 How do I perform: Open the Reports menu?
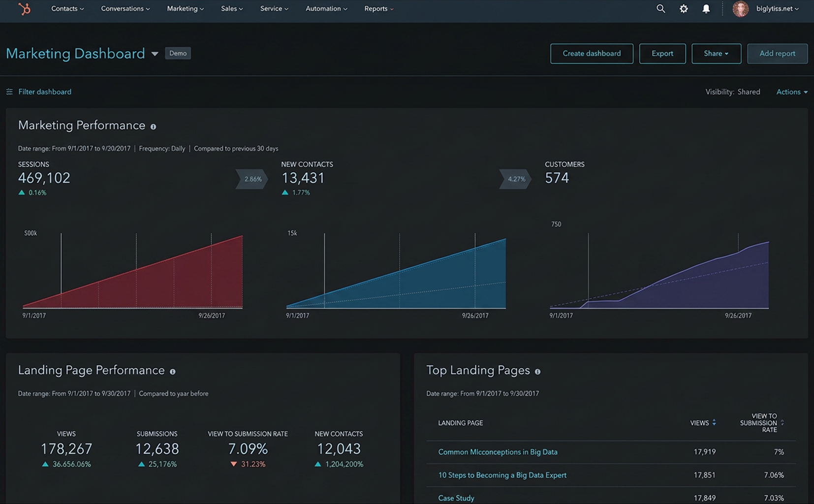(x=378, y=9)
